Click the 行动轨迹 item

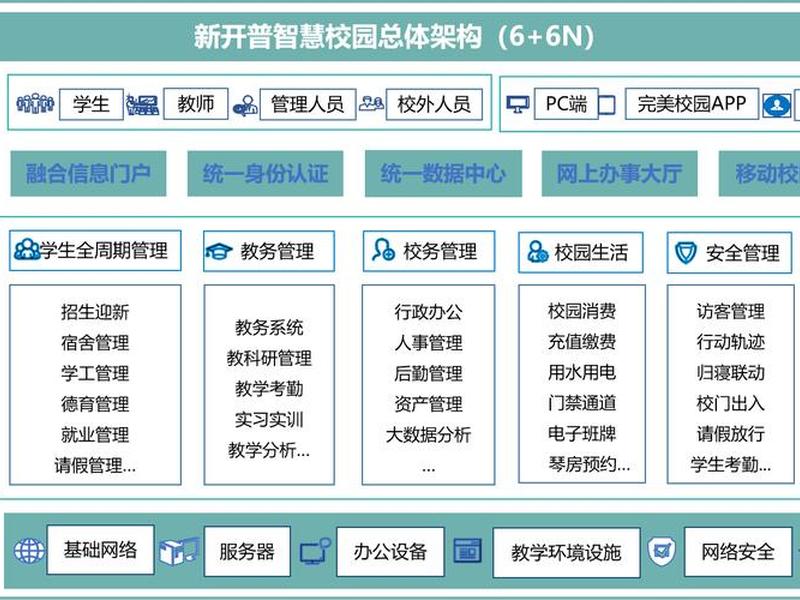[x=731, y=342]
